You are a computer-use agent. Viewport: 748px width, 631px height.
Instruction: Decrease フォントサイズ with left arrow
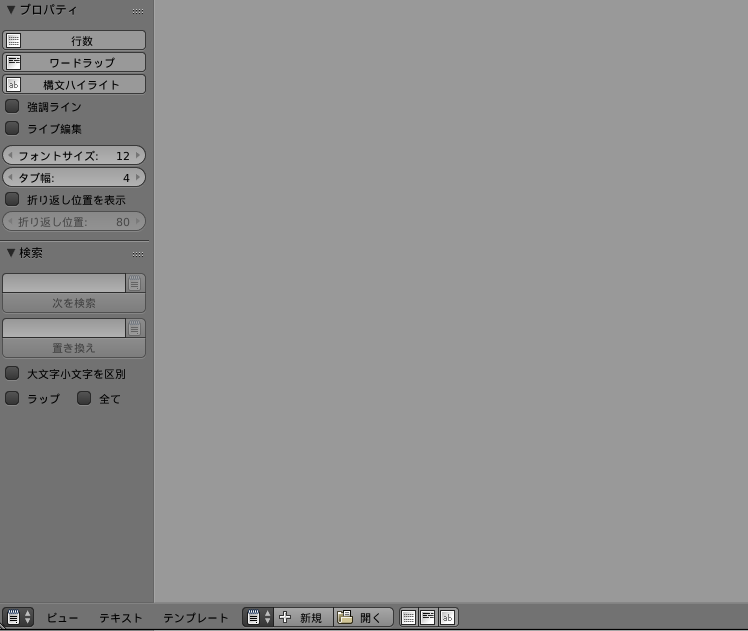(x=10, y=155)
